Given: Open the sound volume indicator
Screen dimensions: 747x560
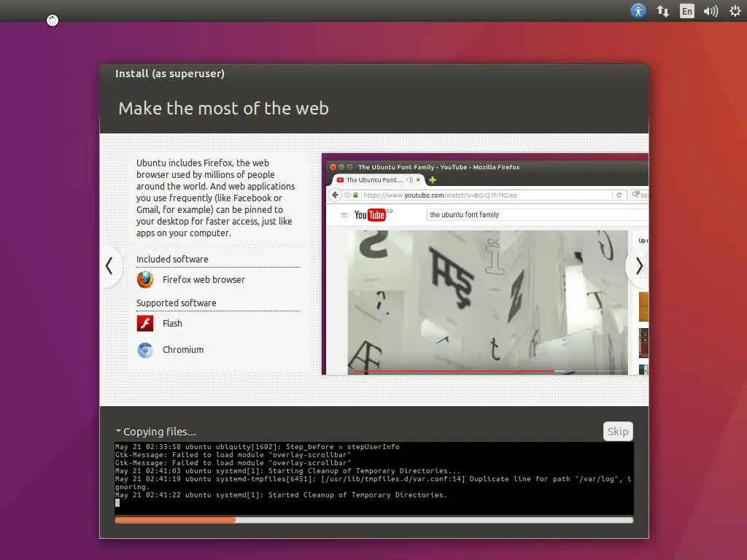Looking at the screenshot, I should coord(711,11).
